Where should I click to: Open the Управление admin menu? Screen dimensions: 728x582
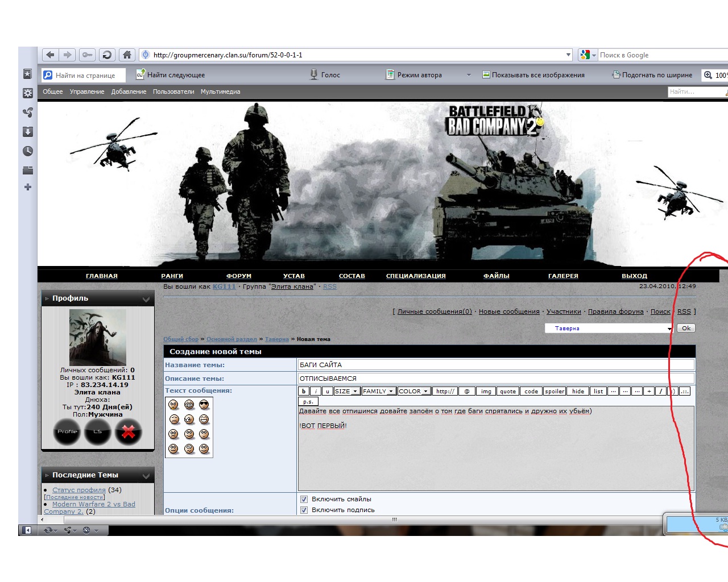click(87, 92)
